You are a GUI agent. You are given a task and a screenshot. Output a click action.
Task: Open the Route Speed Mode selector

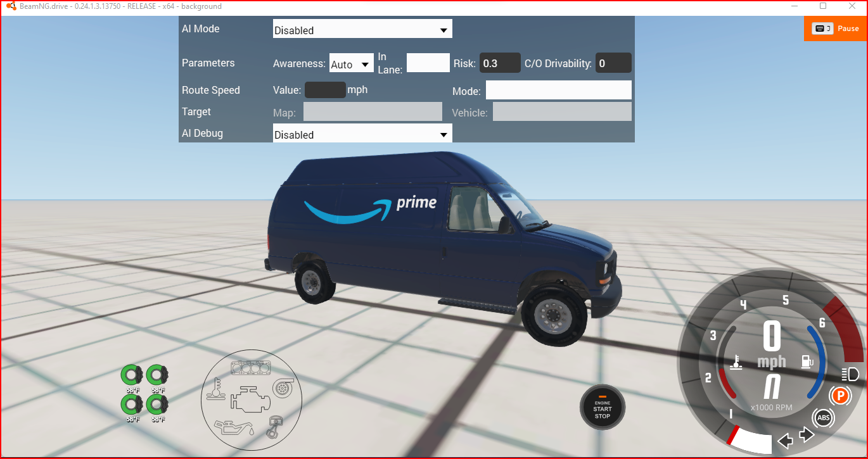pos(559,90)
